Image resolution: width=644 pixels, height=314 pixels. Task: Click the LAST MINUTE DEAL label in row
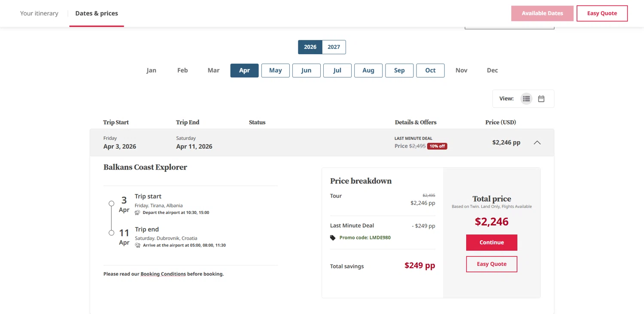[413, 139]
